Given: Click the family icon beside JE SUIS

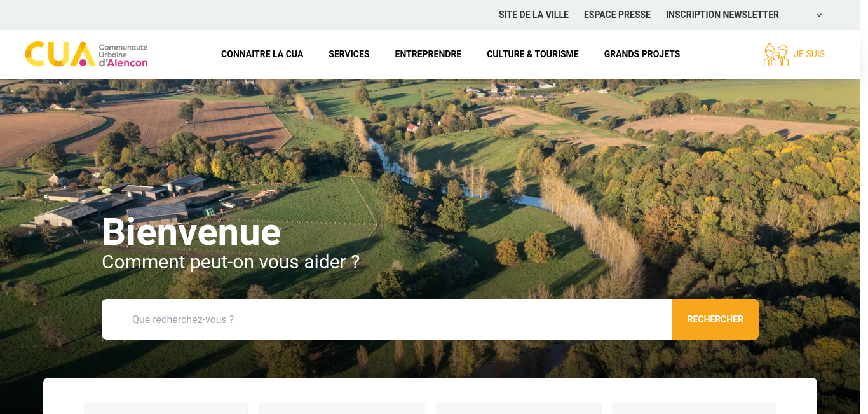Looking at the screenshot, I should [x=776, y=55].
